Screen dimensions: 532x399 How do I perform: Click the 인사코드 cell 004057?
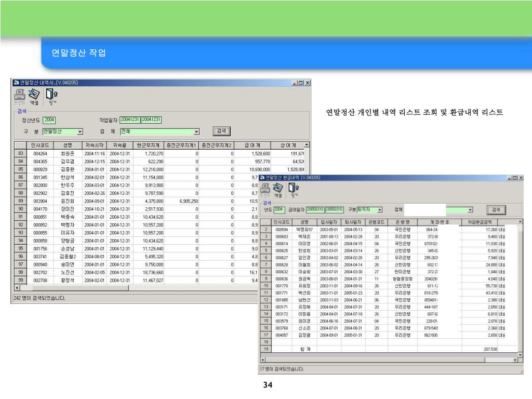pos(282,335)
